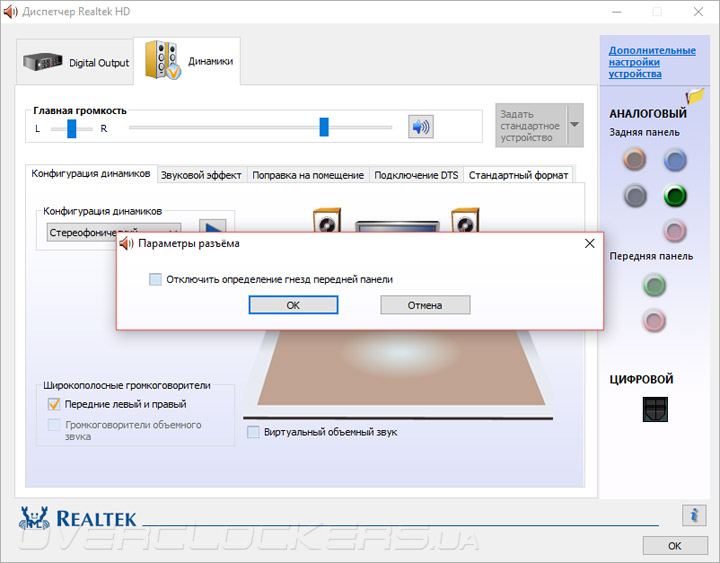Click the right front speaker image
This screenshot has height=563, width=720.
[465, 220]
